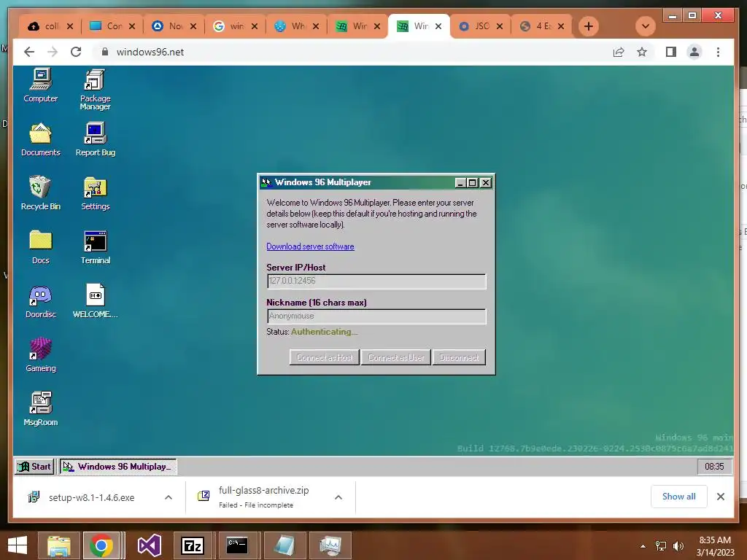This screenshot has width=747, height=560.
Task: Click the Connect as Host button
Action: (325, 357)
